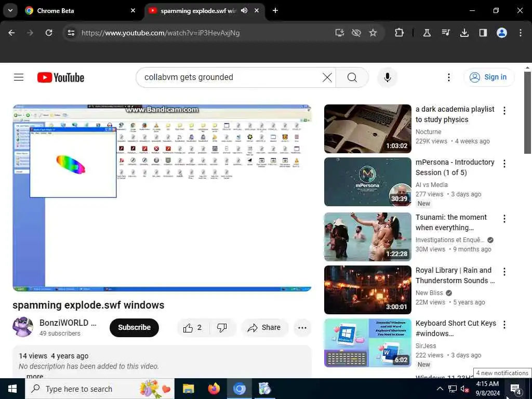Focus the YouTube search field
The image size is (532, 399).
231,77
